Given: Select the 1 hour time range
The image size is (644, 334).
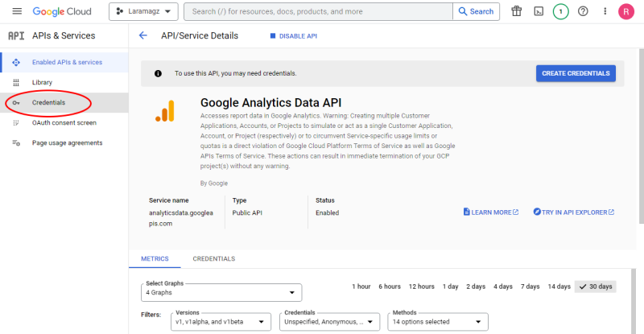Looking at the screenshot, I should tap(361, 287).
